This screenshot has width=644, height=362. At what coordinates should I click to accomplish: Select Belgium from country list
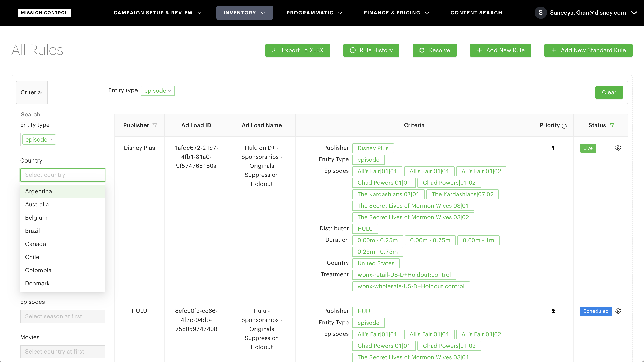[x=63, y=218]
